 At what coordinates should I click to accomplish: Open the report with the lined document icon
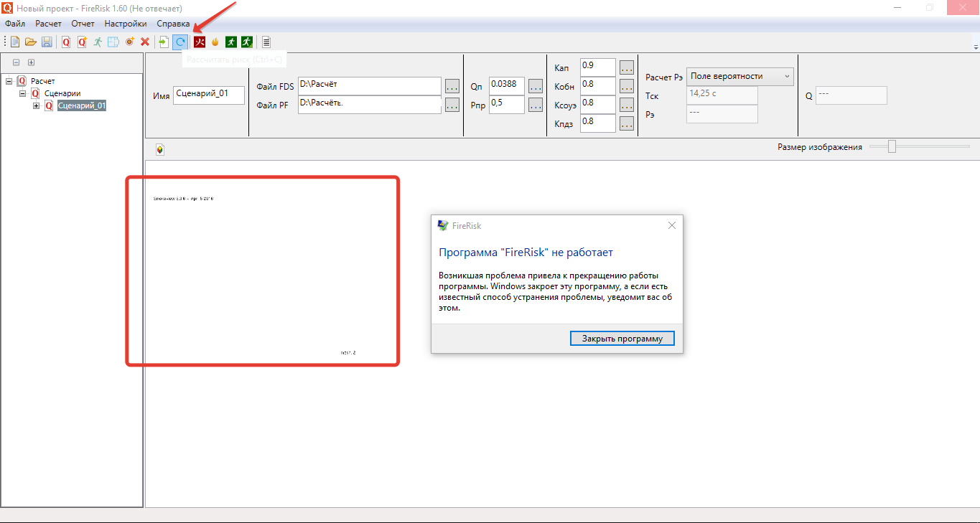click(x=266, y=42)
